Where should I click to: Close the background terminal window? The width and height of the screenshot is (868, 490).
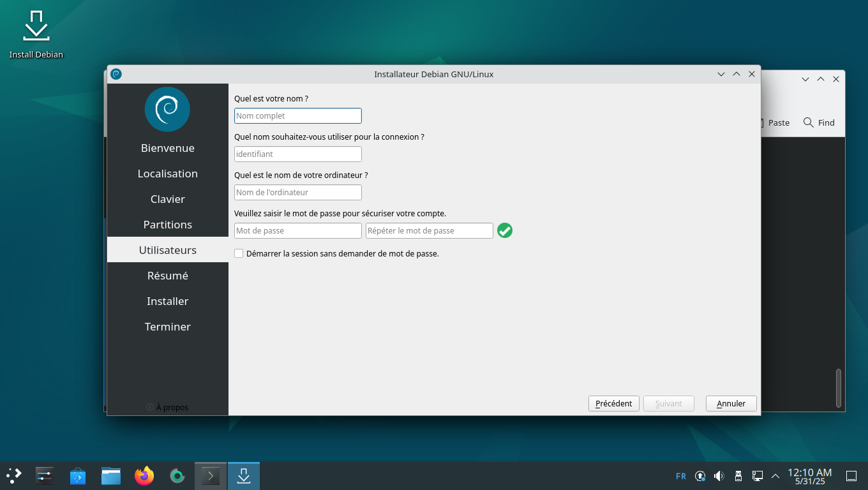click(x=836, y=79)
